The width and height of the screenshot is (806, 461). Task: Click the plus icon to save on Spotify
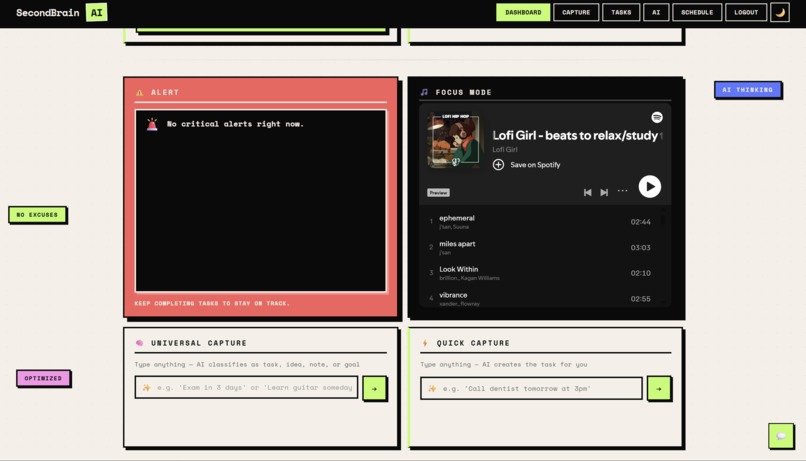click(498, 164)
